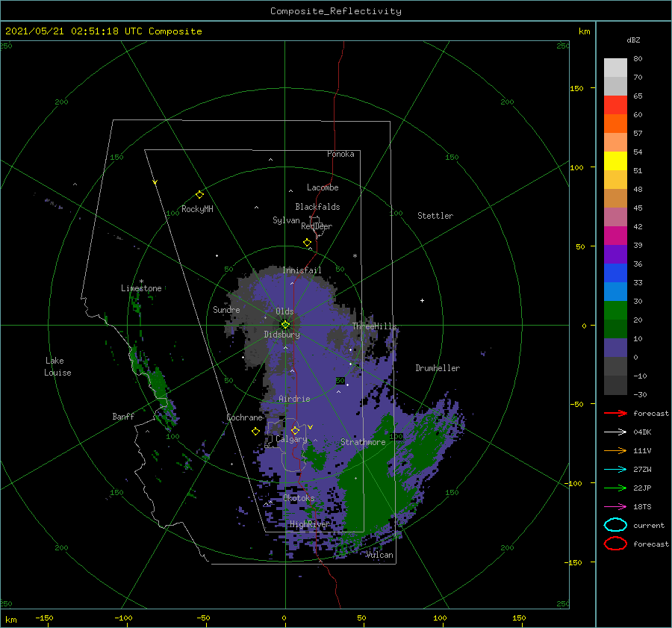The width and height of the screenshot is (672, 628).
Task: Click the Banff label
Action: click(x=123, y=416)
